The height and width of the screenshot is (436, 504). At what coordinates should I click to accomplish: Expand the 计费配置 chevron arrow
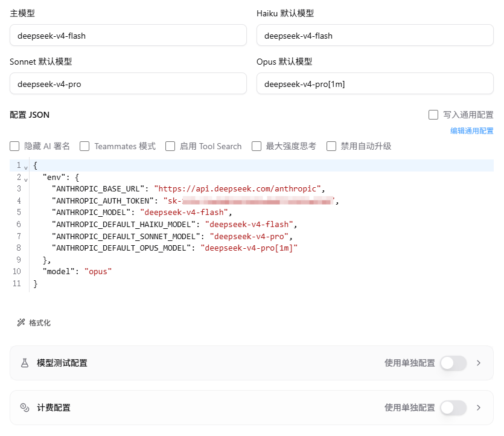point(479,408)
